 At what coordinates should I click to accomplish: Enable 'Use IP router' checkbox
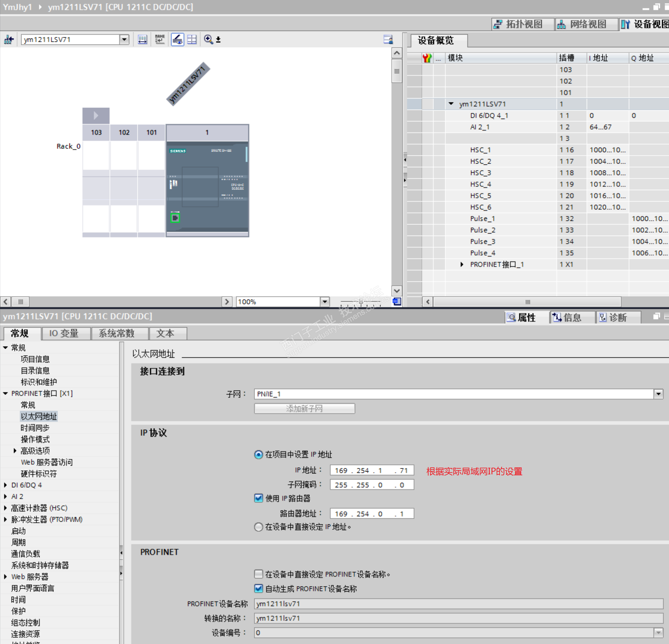[259, 498]
